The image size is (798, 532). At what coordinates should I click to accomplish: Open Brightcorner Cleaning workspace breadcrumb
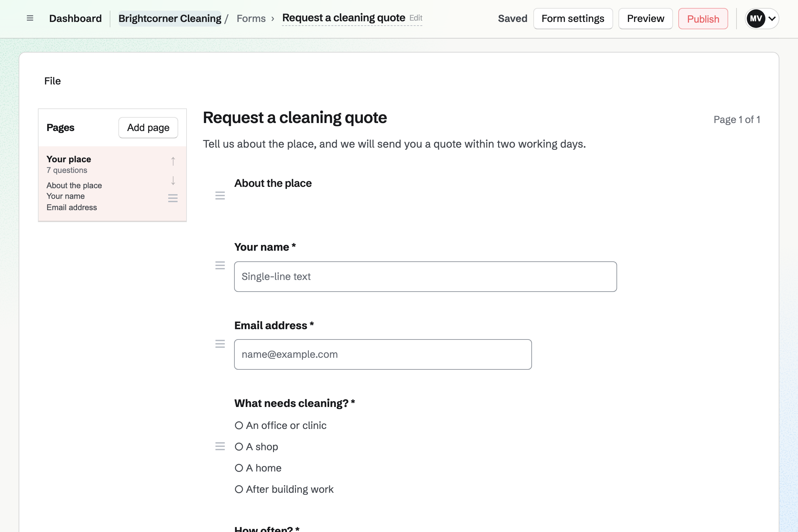coord(170,19)
